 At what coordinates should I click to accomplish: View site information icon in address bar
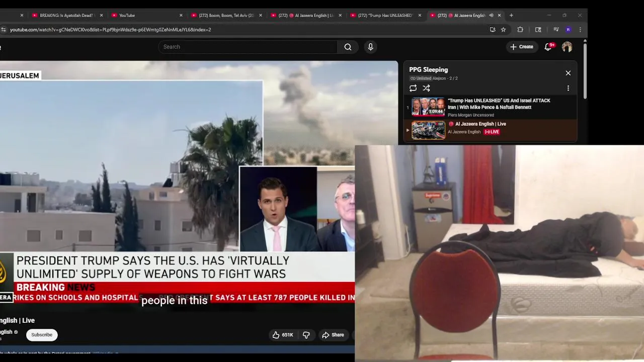(x=3, y=30)
